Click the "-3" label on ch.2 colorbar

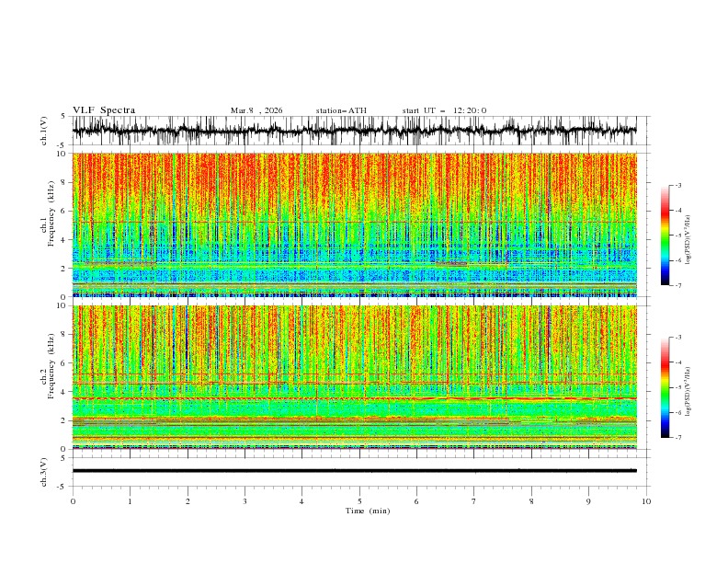point(677,338)
